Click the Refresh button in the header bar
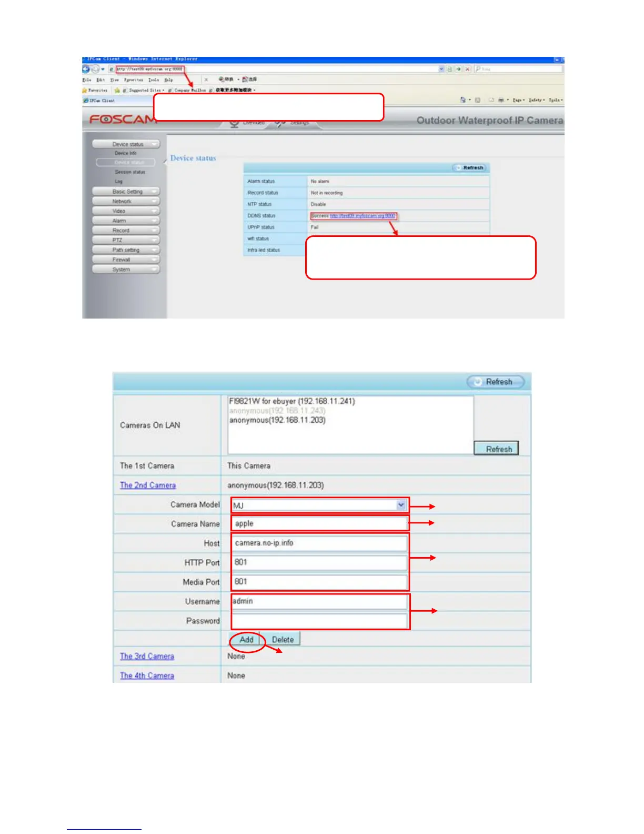Viewport: 644px width, 834px height. click(x=496, y=382)
